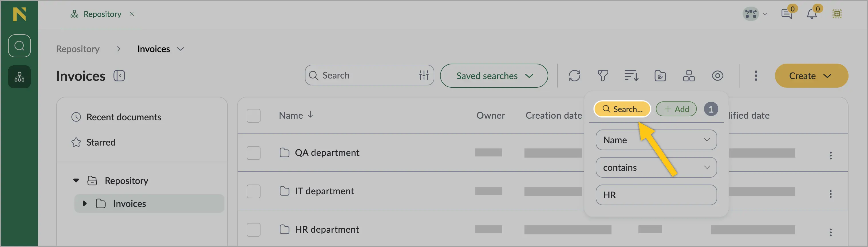
Task: Open HR department row actions menu
Action: pyautogui.click(x=830, y=232)
